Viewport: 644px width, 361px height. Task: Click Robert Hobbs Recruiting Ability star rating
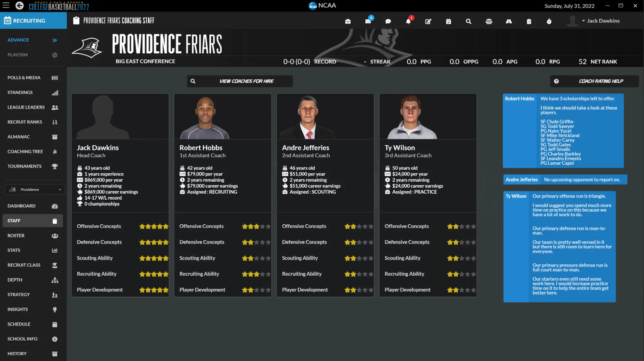pos(256,274)
